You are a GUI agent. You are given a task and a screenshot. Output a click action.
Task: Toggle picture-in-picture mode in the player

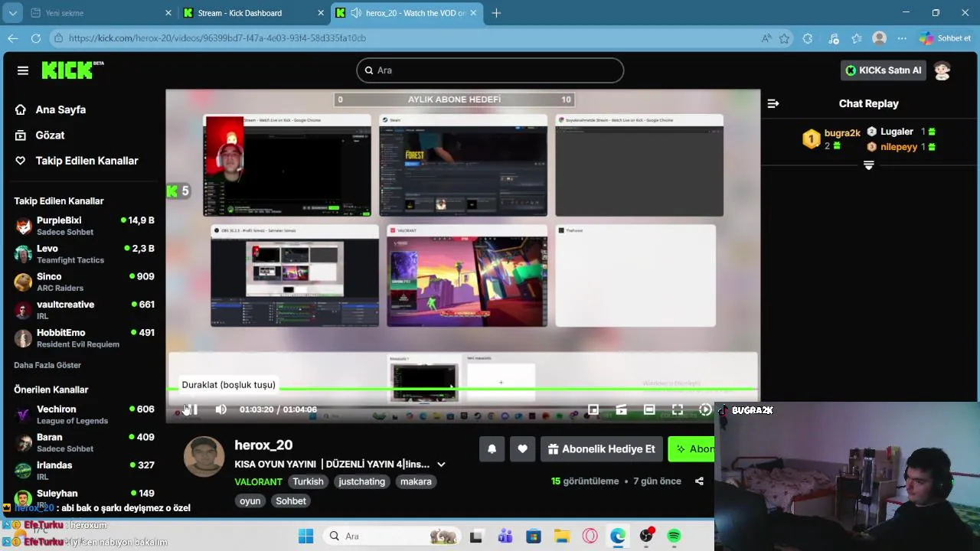[593, 409]
